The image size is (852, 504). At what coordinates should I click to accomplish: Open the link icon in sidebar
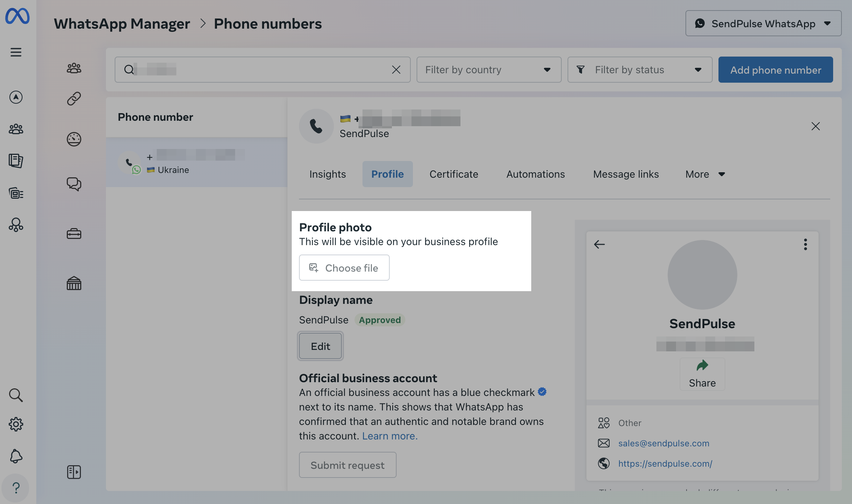tap(74, 99)
